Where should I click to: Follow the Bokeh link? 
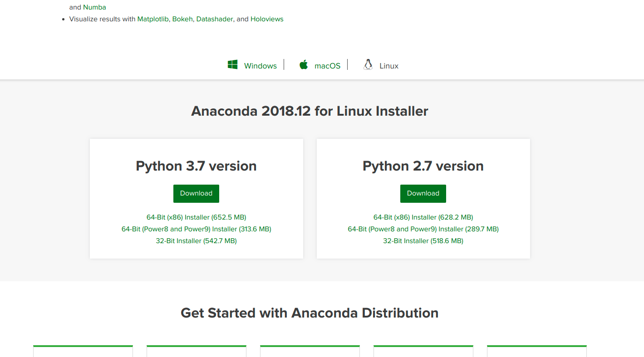(x=182, y=19)
